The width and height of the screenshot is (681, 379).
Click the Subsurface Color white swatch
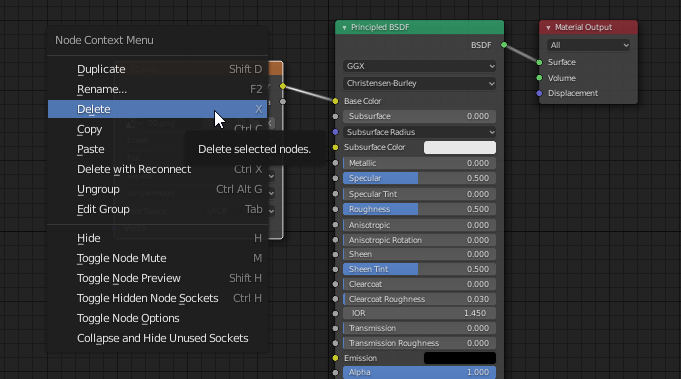coord(460,147)
